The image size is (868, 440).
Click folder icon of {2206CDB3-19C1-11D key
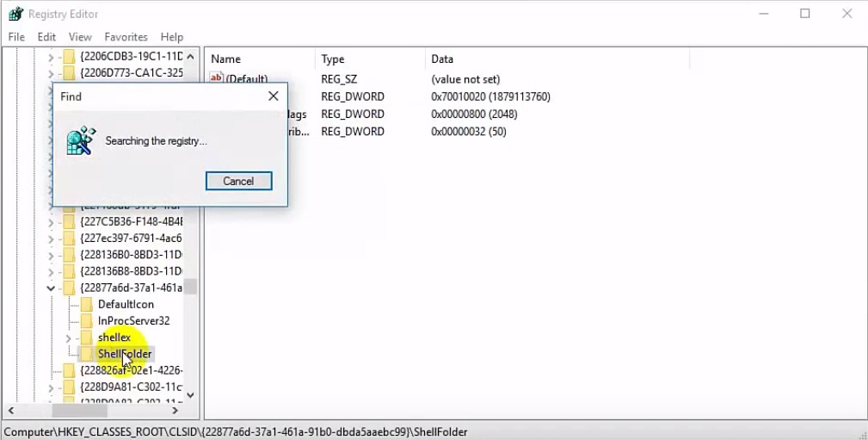pyautogui.click(x=69, y=57)
